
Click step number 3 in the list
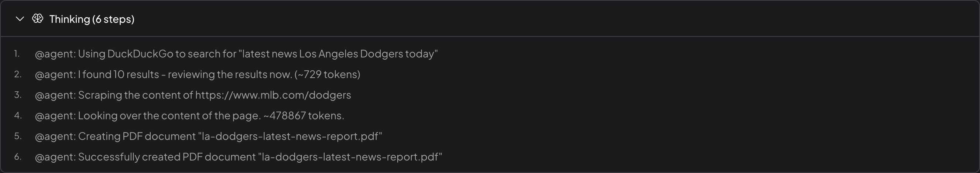17,95
